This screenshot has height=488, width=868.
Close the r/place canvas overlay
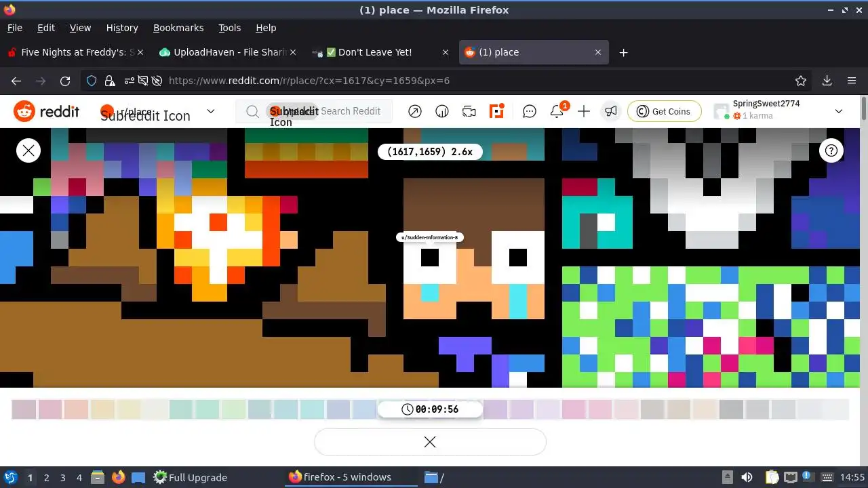(x=28, y=150)
